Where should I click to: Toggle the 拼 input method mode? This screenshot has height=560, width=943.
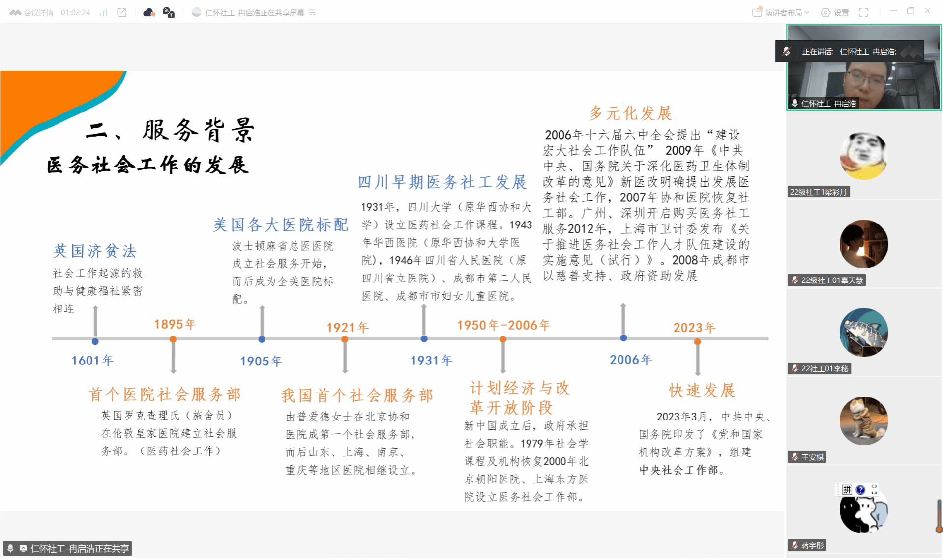tap(847, 490)
